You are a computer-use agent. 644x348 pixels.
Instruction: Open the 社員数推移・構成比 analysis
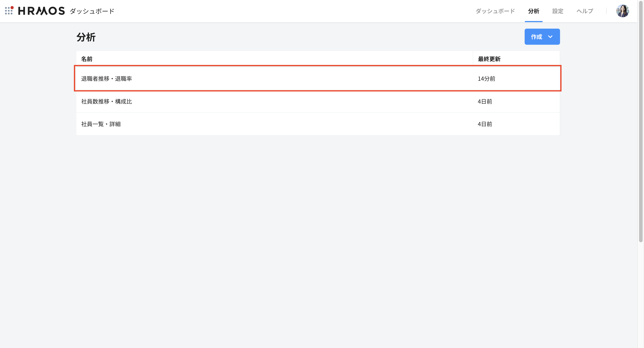(x=107, y=101)
